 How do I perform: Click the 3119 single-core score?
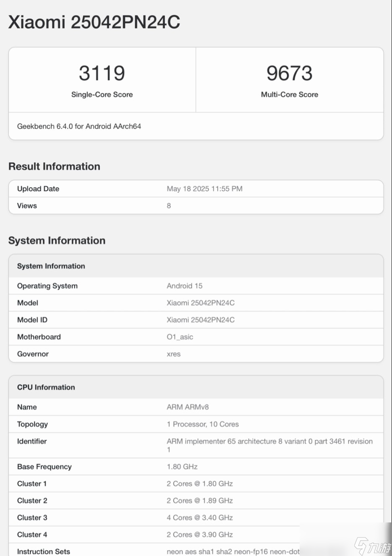point(102,73)
